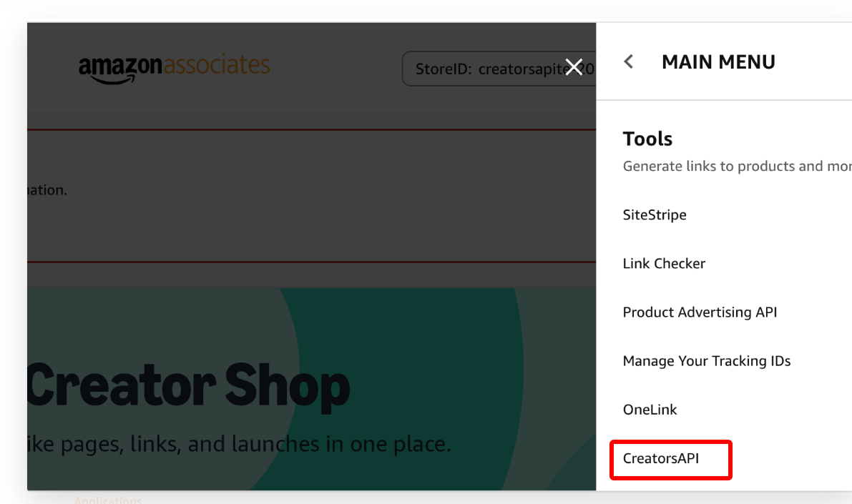Click the 'pages, links, and launches' banner subtitle
The image size is (852, 504).
(x=239, y=444)
